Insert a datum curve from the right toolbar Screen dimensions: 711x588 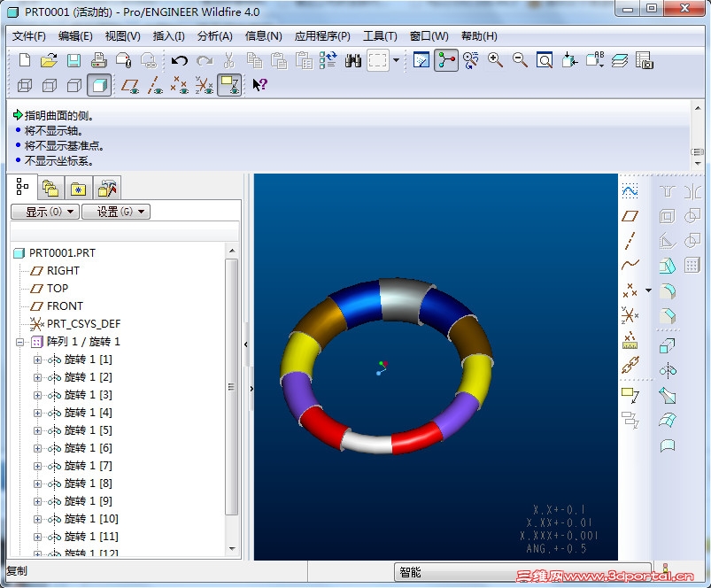coord(630,264)
